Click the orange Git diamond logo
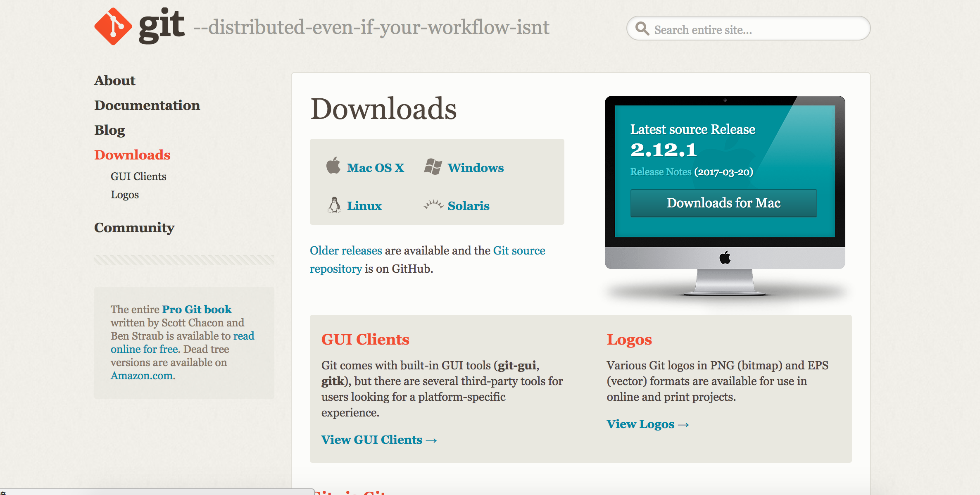The height and width of the screenshot is (495, 980). point(113,26)
